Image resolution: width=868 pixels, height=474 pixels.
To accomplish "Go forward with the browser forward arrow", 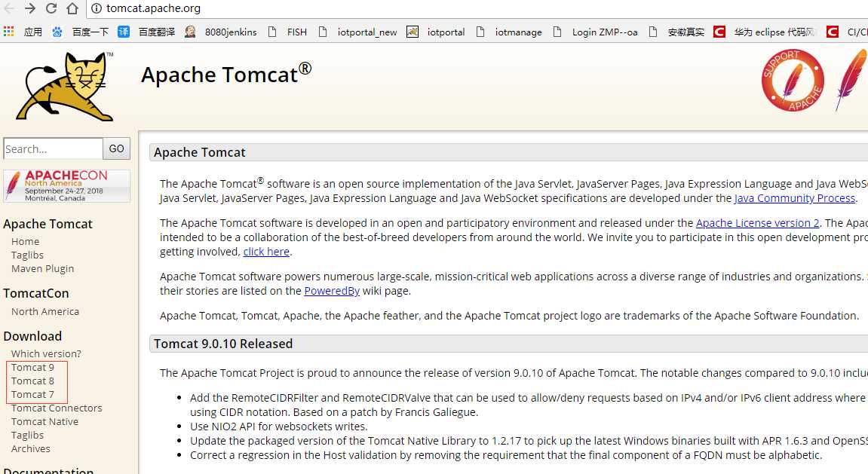I will [30, 8].
